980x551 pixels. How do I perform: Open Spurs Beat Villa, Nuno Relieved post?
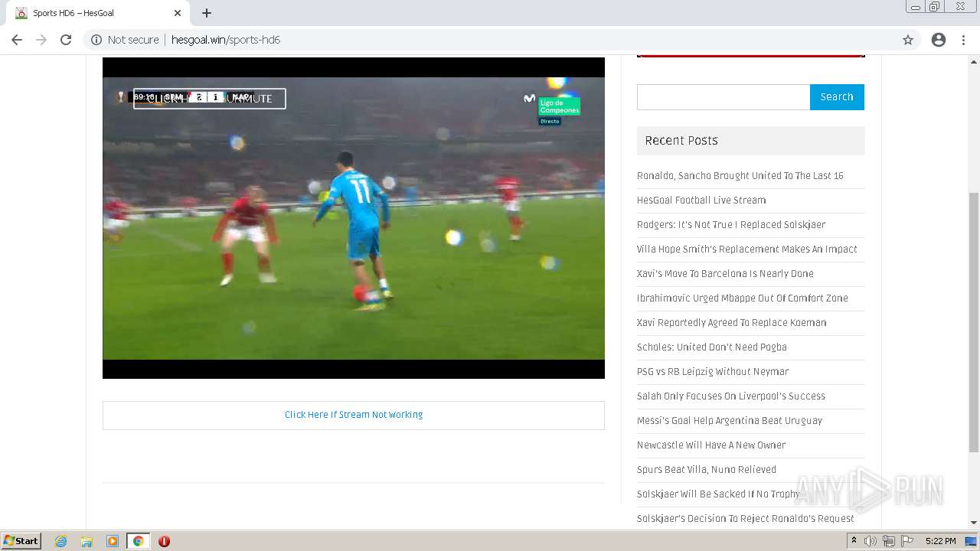tap(707, 470)
